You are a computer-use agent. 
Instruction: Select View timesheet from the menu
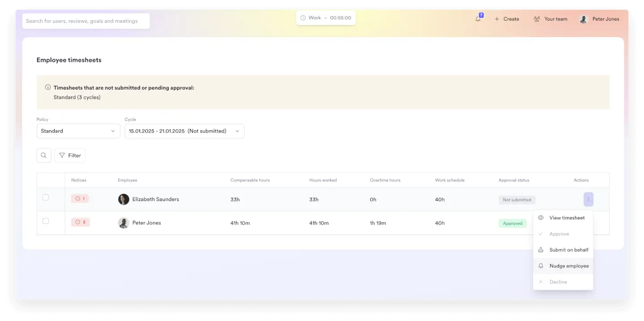(563, 218)
